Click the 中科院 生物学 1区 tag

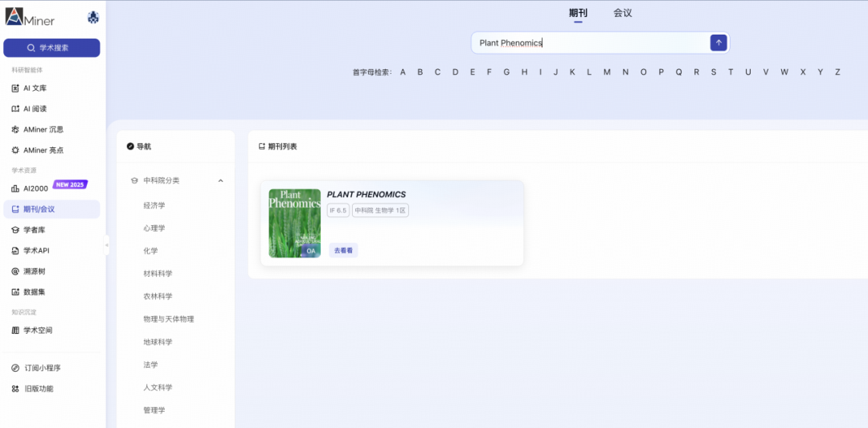pos(380,211)
